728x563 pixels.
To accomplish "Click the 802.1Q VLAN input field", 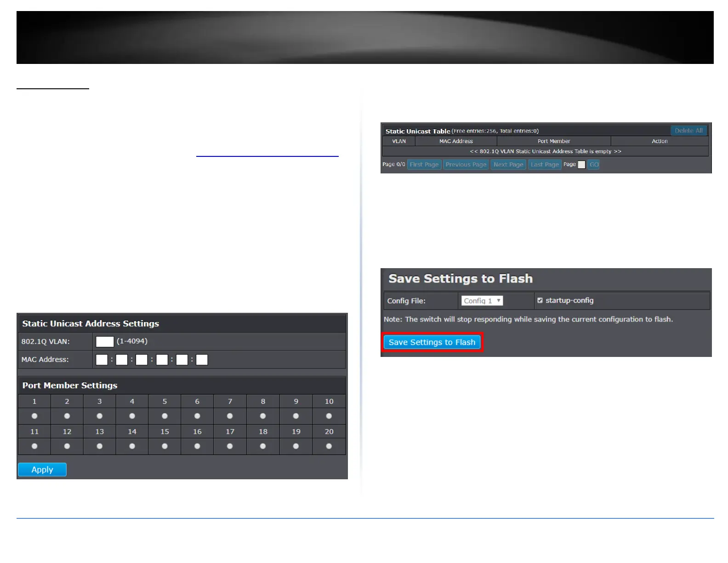I will tap(105, 342).
